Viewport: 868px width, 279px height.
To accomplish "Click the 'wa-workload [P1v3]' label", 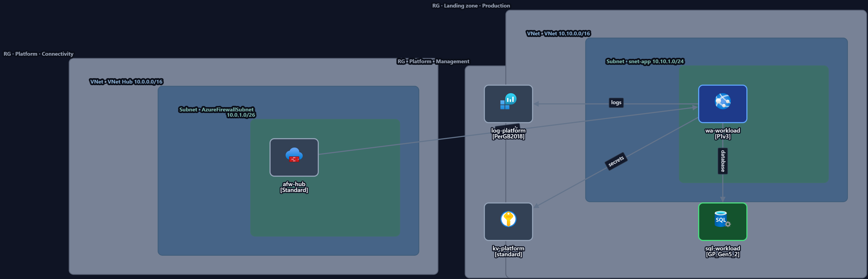I will [723, 133].
